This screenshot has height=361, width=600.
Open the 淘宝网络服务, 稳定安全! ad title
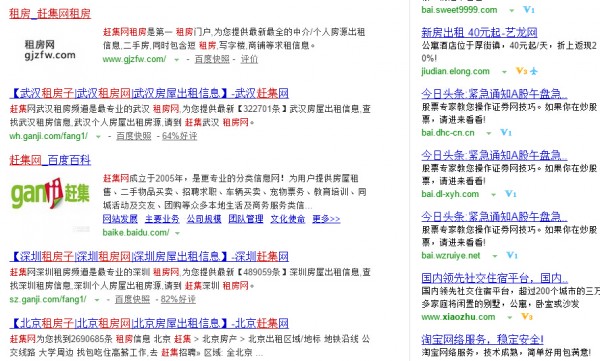pos(482,339)
